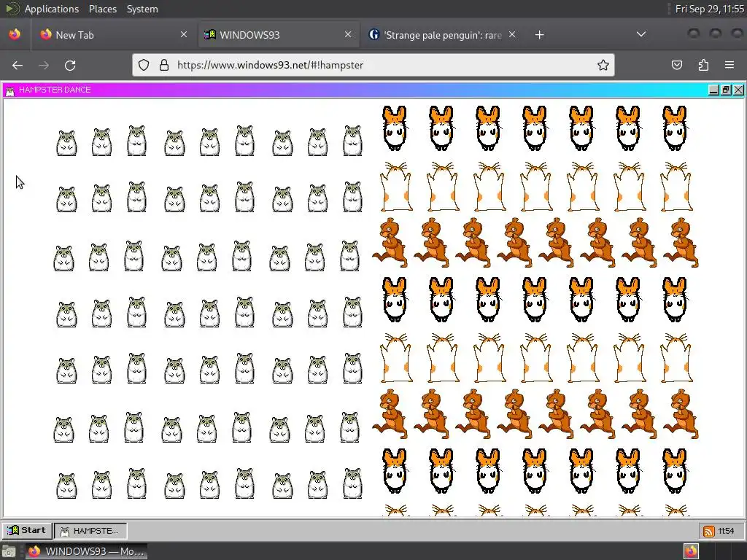
Task: Select the WINDOWS93 browser tab
Action: (279, 35)
